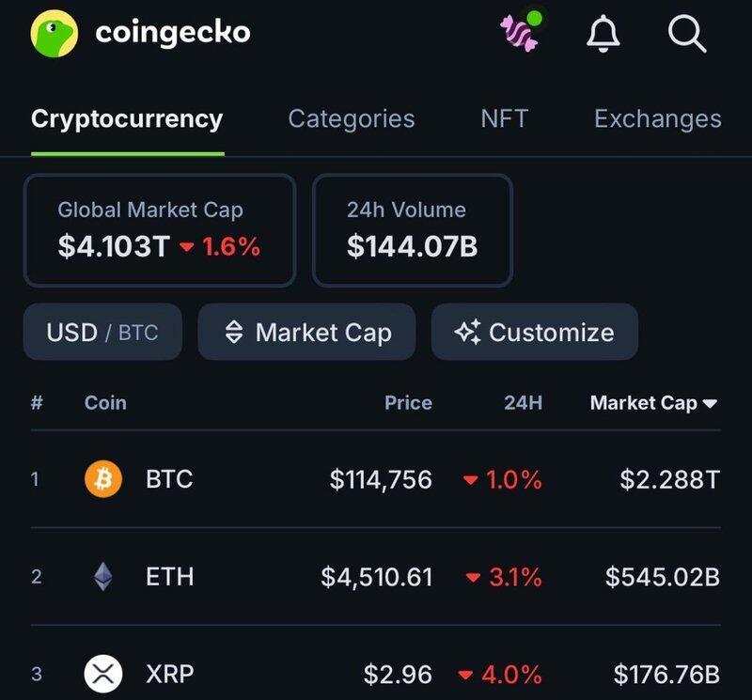752x700 pixels.
Task: Click the CoinGecko gecko logo
Action: [x=55, y=33]
